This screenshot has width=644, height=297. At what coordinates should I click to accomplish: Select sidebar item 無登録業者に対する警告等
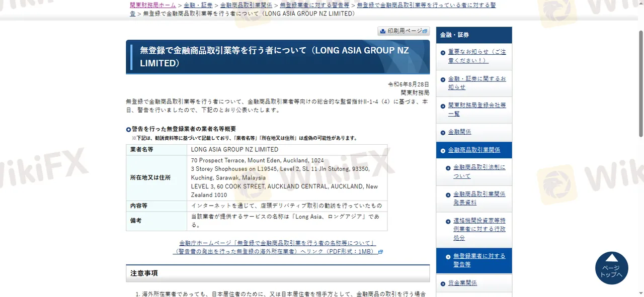[474, 260]
